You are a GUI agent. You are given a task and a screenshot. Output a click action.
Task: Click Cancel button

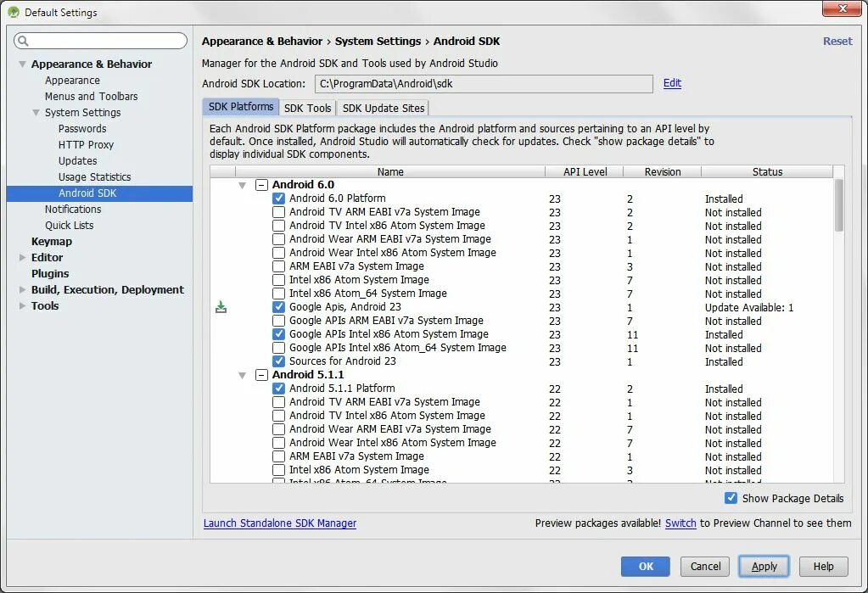(705, 567)
